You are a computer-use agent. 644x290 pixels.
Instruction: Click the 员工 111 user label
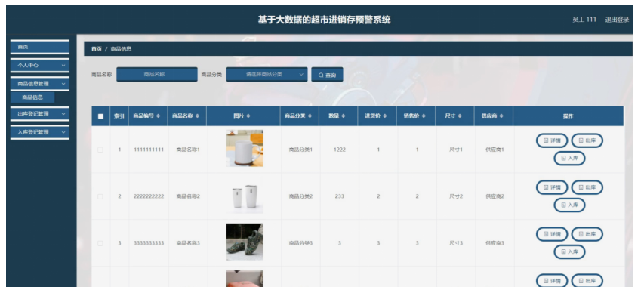click(584, 20)
